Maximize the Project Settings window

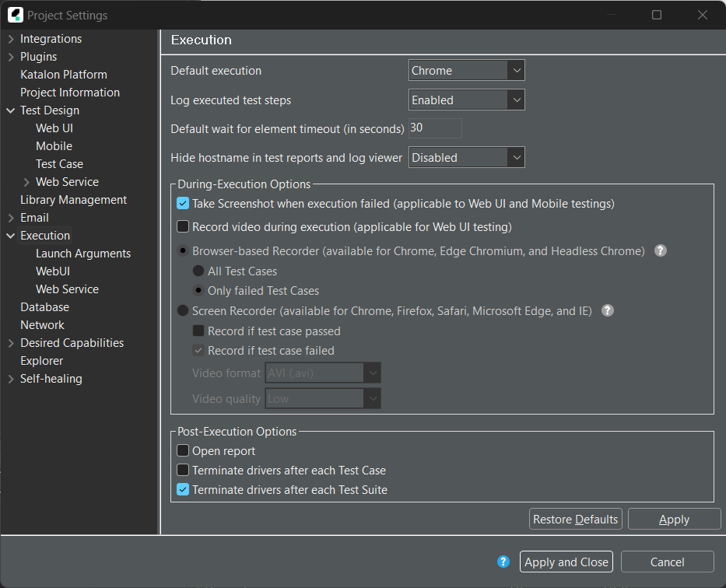657,15
